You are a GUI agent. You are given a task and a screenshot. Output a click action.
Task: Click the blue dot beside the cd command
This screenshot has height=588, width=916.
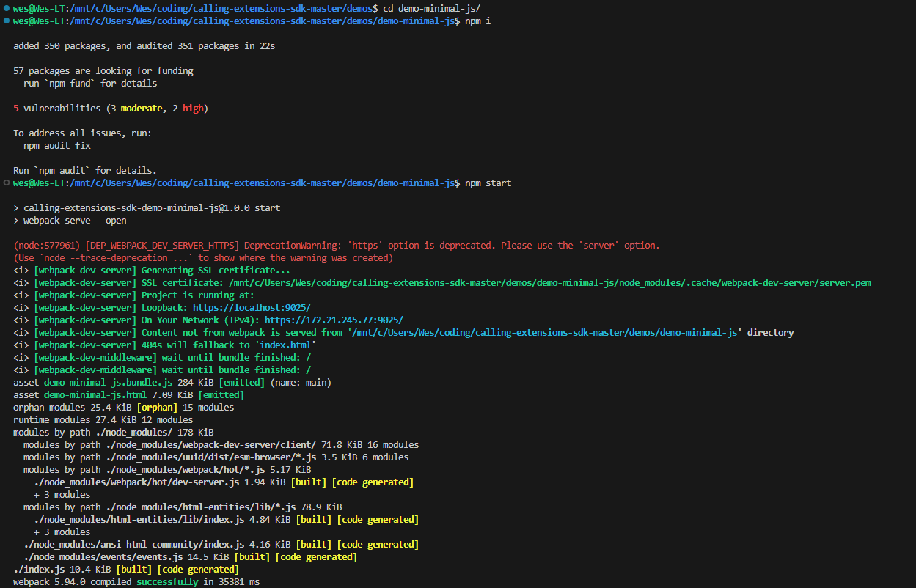(6, 8)
